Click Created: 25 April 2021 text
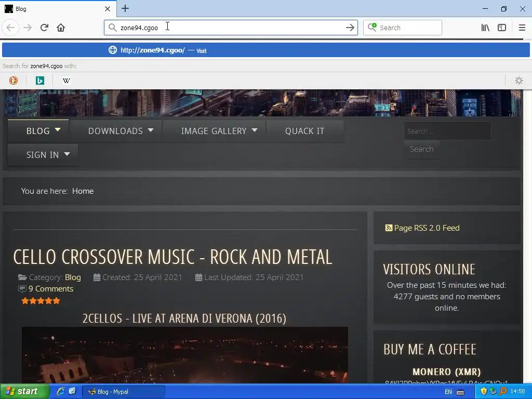This screenshot has height=399, width=532. [142, 277]
